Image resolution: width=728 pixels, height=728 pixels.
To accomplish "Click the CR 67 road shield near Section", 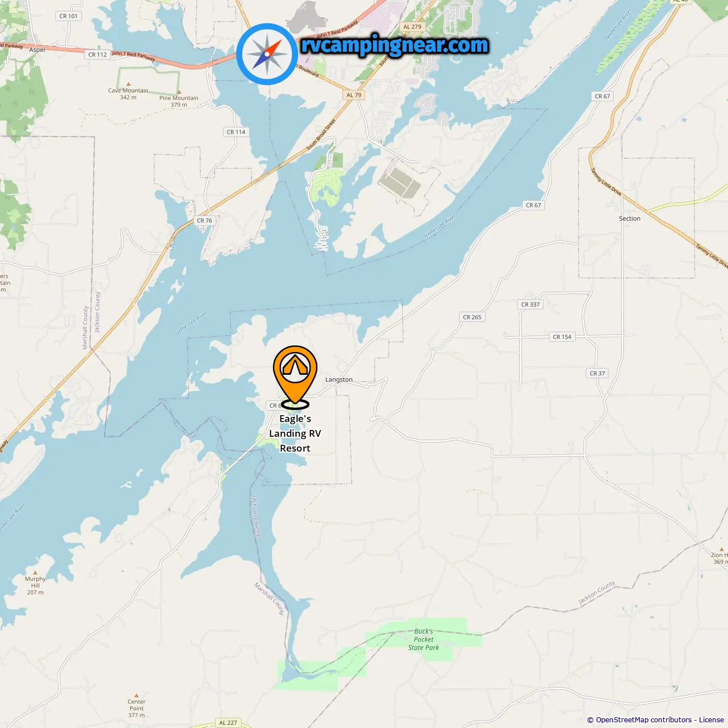I will click(533, 205).
